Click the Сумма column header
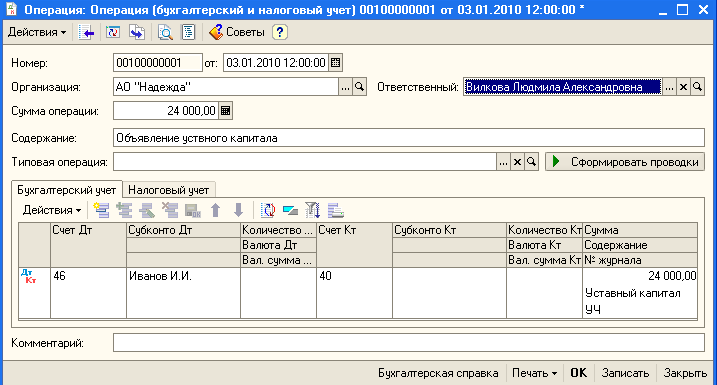The image size is (717, 385). tap(640, 230)
